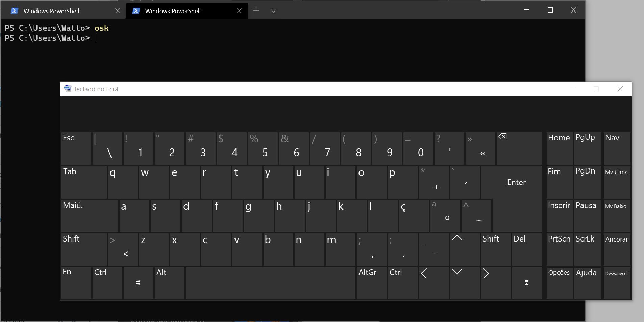The height and width of the screenshot is (322, 644).
Task: Click the Teclado no Ecrã title bar
Action: 346,89
